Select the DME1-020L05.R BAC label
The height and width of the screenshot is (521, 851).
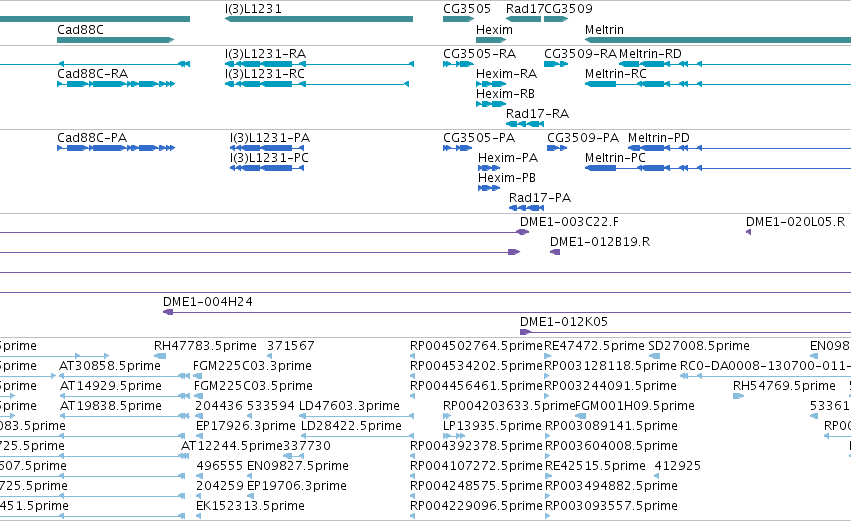[x=796, y=222]
